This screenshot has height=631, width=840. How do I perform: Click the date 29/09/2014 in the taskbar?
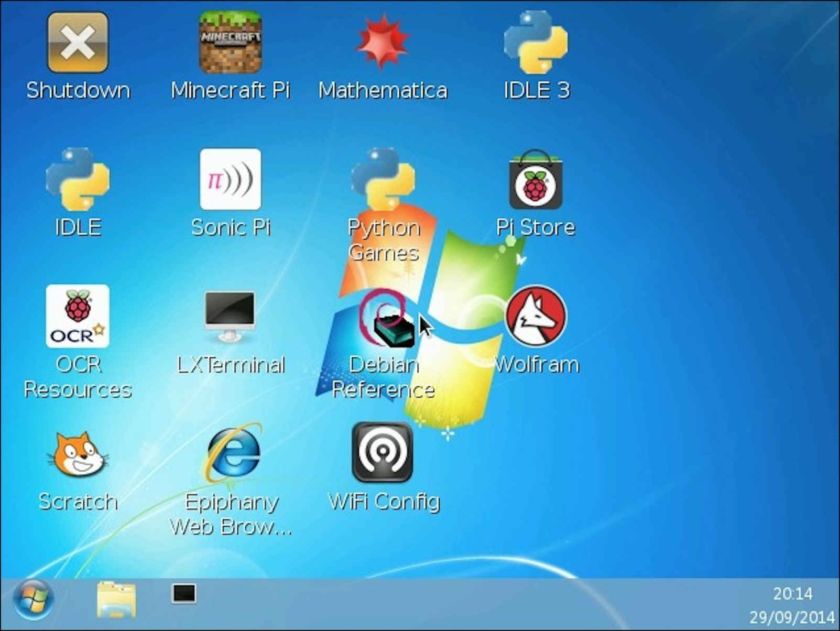792,617
